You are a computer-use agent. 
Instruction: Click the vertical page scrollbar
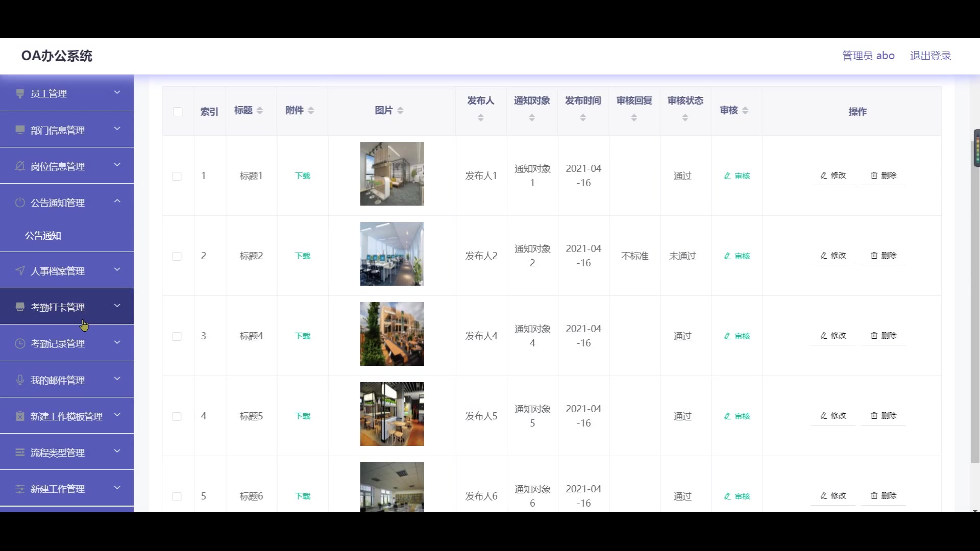974,306
